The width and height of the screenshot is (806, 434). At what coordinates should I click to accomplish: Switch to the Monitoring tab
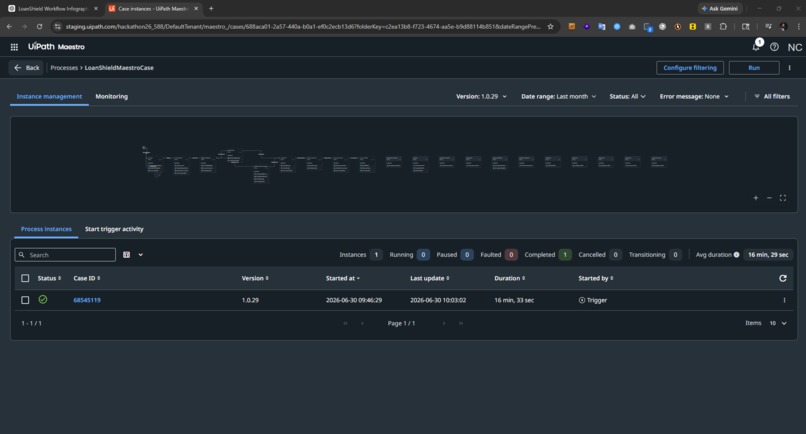pos(112,96)
